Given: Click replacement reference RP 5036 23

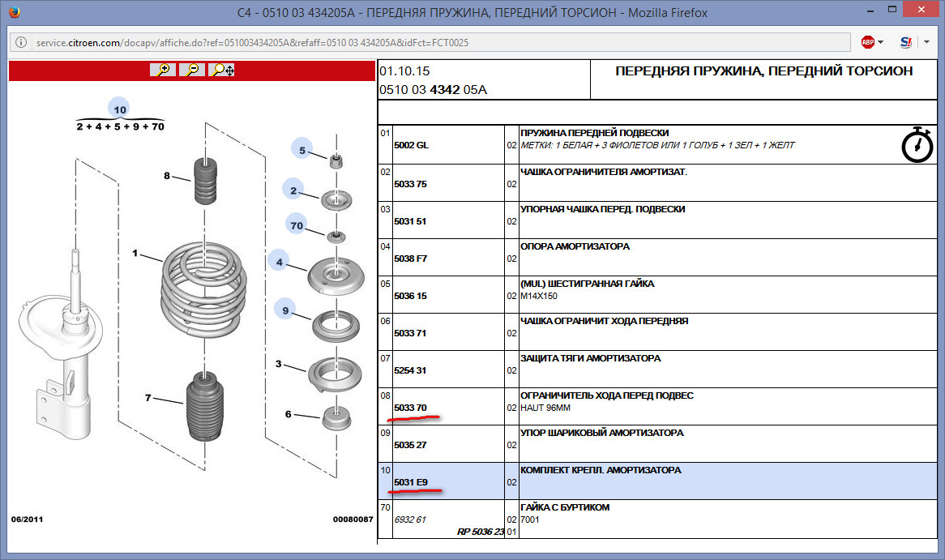Looking at the screenshot, I should click(481, 532).
